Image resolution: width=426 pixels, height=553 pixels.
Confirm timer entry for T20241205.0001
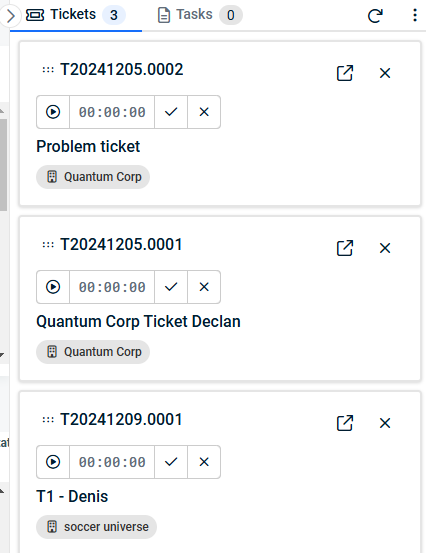[x=171, y=287]
